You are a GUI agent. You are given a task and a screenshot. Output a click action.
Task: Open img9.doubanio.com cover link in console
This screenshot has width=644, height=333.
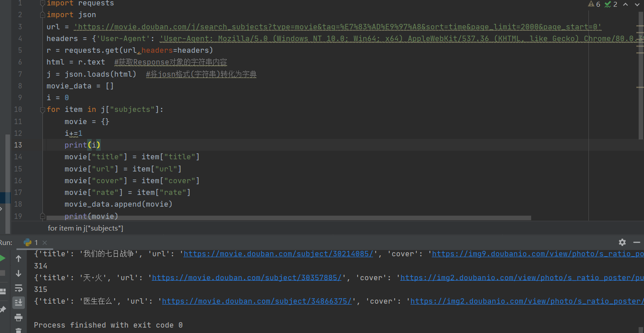538,254
